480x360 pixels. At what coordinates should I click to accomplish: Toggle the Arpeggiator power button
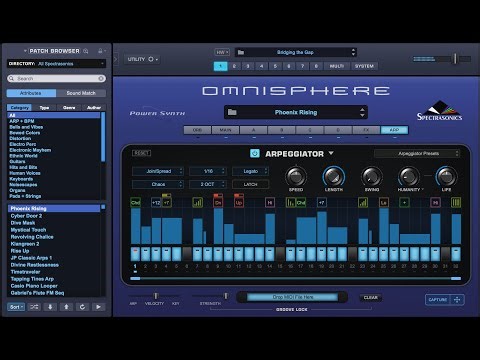tap(255, 153)
